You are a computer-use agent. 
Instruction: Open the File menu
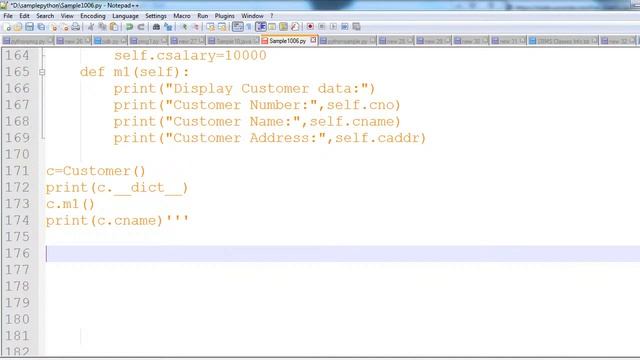(x=8, y=16)
